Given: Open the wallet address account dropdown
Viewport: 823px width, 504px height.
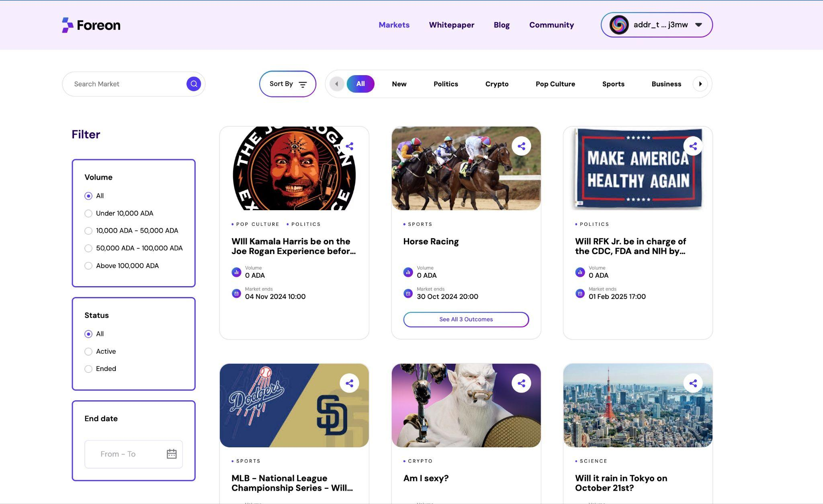Looking at the screenshot, I should coord(657,25).
